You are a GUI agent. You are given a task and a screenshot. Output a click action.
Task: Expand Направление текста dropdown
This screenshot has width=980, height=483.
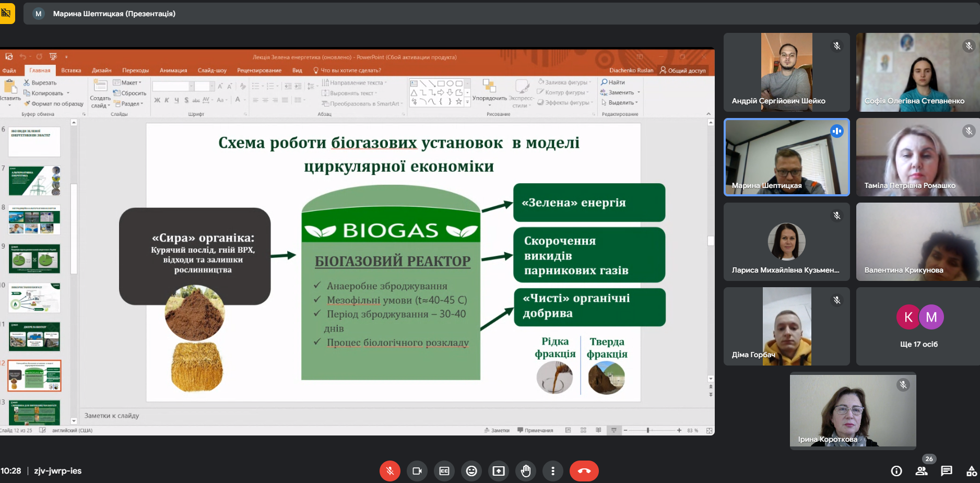coord(355,83)
